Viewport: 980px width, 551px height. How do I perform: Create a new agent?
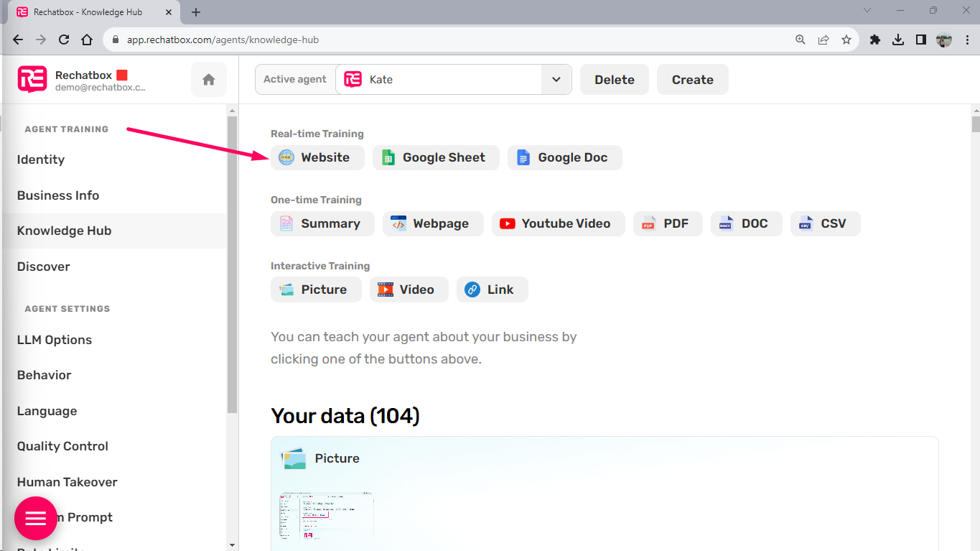point(693,80)
